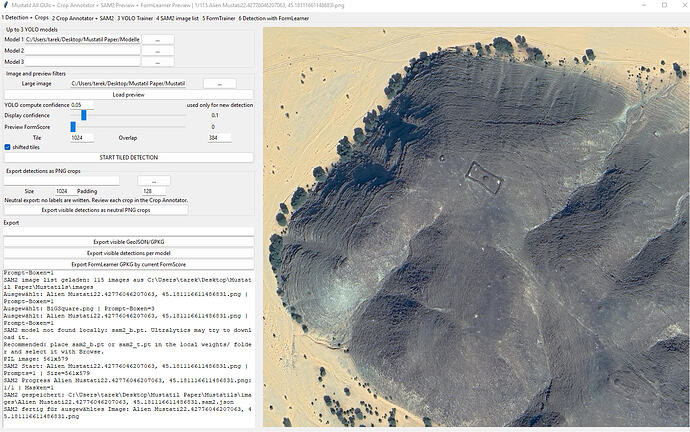Click the Preview FormScore slider handle
The width and height of the screenshot is (690, 432).
coord(73,127)
